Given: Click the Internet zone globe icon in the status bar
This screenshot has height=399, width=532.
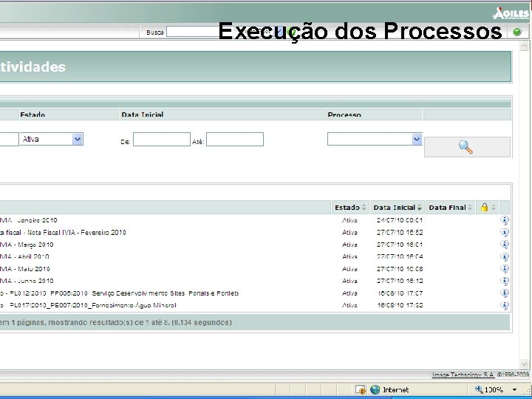Looking at the screenshot, I should click(x=375, y=389).
